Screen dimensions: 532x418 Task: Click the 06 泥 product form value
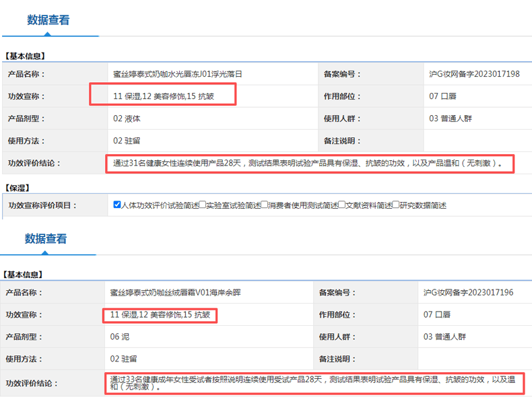point(120,337)
